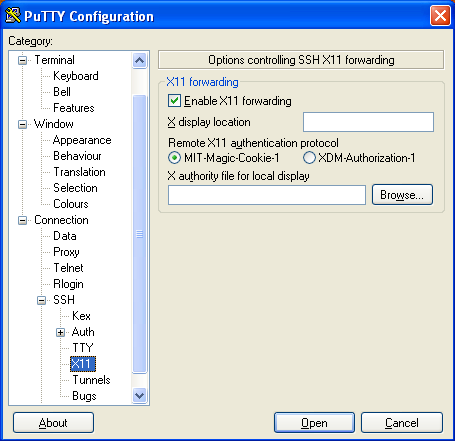
Task: Cancel the configuration dialog
Action: (x=402, y=423)
